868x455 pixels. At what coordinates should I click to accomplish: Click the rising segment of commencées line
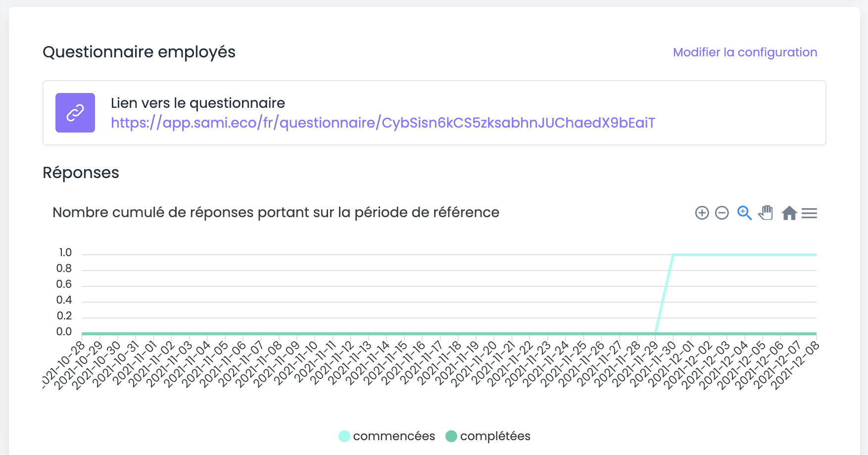[x=665, y=294]
